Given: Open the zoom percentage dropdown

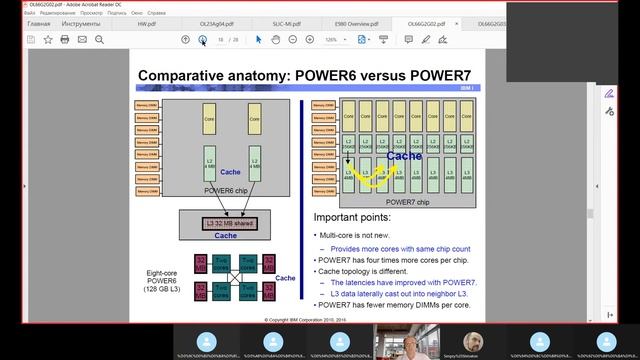Looking at the screenshot, I should (345, 40).
